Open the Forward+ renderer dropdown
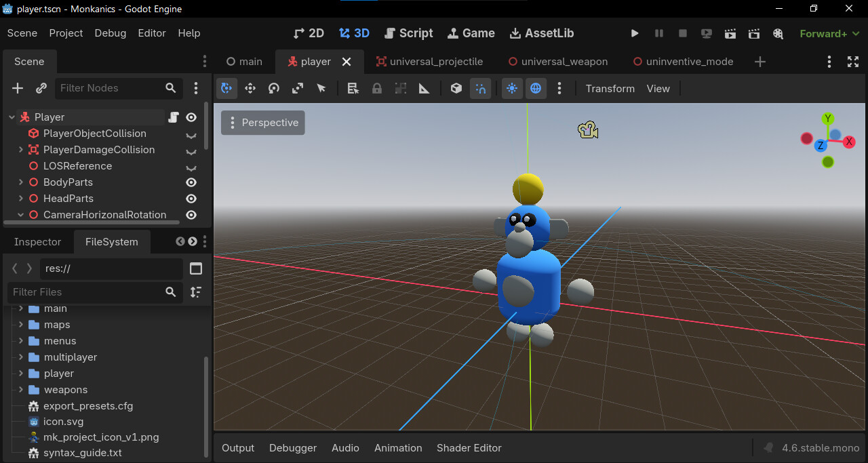868x463 pixels. pos(829,33)
